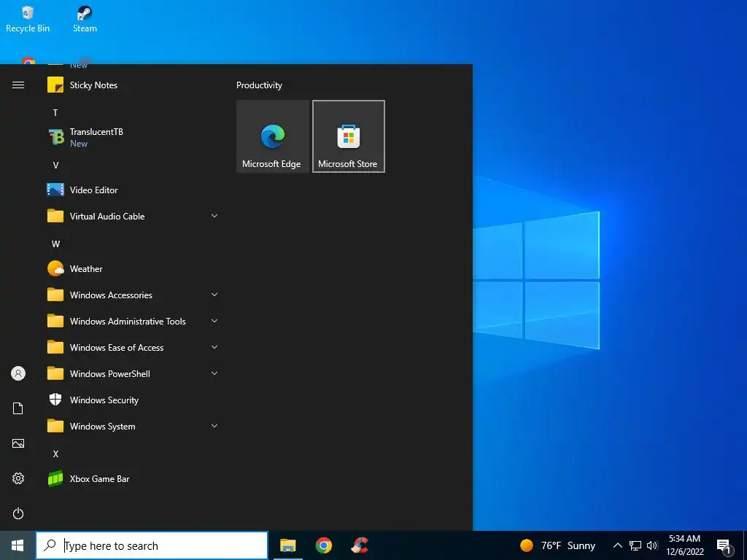
Task: Launch TranslucentTB from the app list
Action: coord(133,138)
